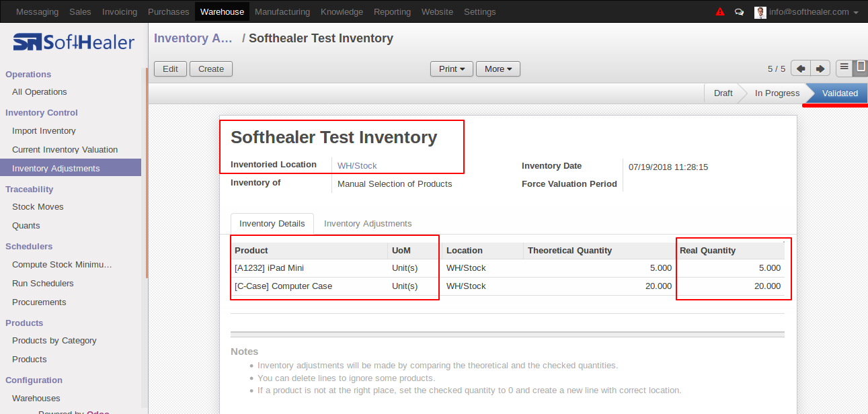Image resolution: width=868 pixels, height=414 pixels.
Task: Open Quants in sidebar
Action: [x=26, y=226]
